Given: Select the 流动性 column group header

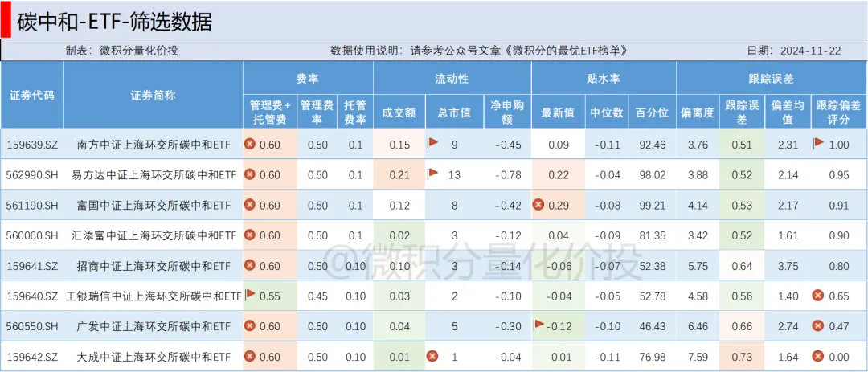Looking at the screenshot, I should point(452,79).
